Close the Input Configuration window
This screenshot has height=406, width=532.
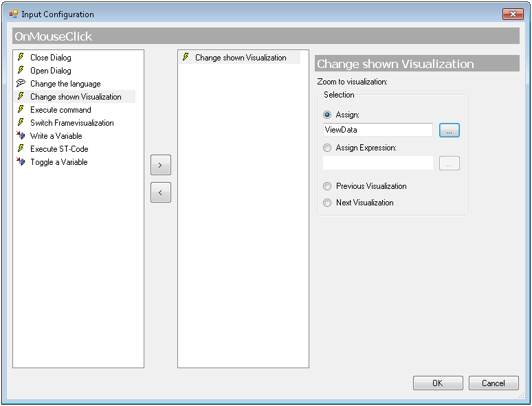[x=513, y=14]
